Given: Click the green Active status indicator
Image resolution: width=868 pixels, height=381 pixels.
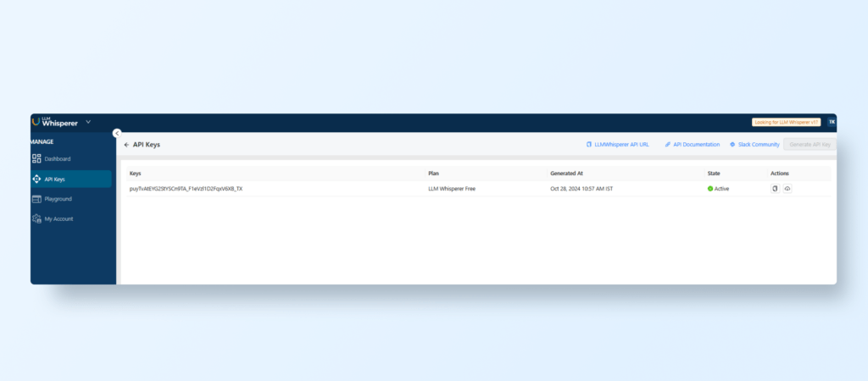Looking at the screenshot, I should (710, 189).
